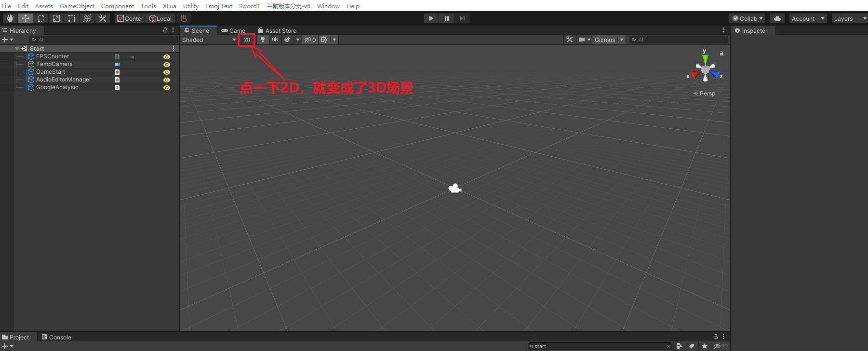This screenshot has height=351, width=868.
Task: Open the XLua menu
Action: pos(169,6)
